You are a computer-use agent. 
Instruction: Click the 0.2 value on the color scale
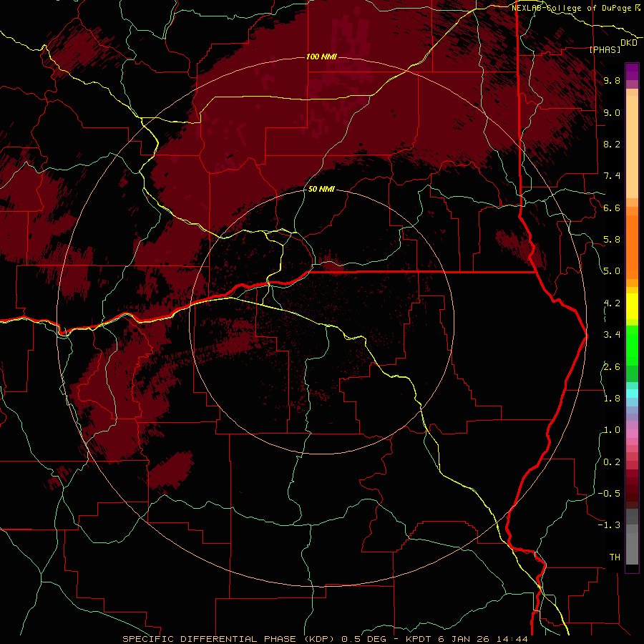pos(612,462)
